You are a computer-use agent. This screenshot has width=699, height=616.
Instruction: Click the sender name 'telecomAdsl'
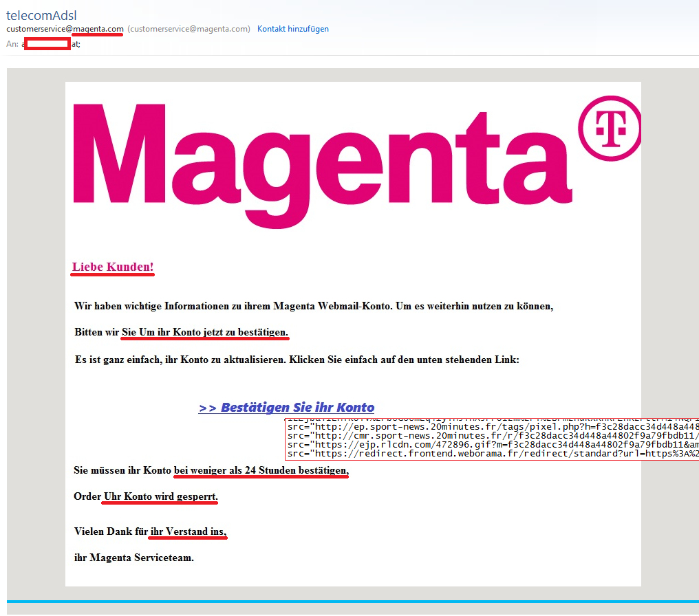click(41, 15)
